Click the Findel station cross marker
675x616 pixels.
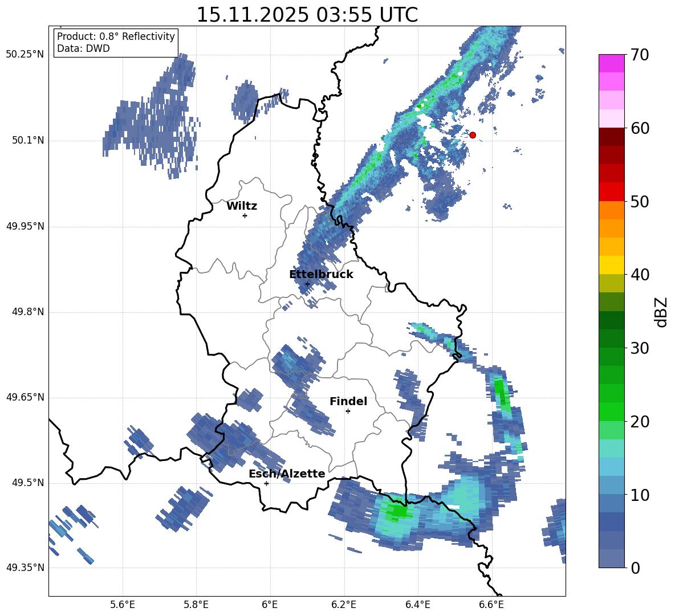click(348, 411)
